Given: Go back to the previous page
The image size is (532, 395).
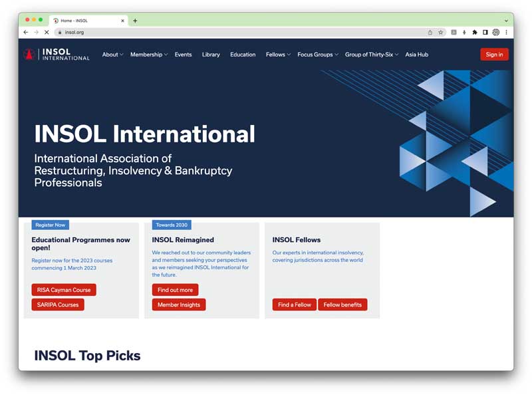Looking at the screenshot, I should pos(26,32).
